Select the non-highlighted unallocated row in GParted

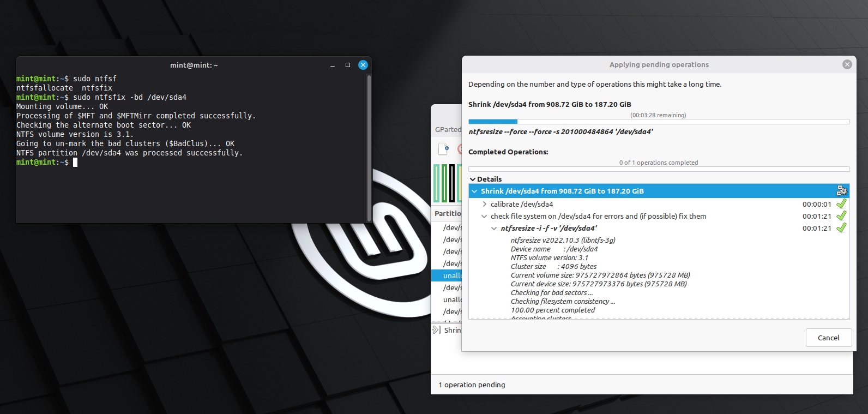[447, 299]
